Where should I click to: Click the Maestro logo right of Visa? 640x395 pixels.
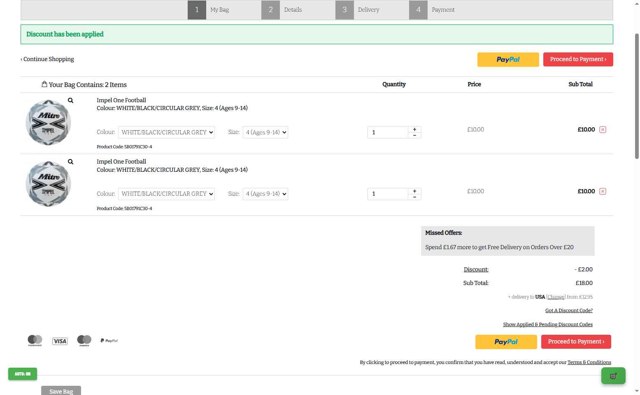point(84,340)
